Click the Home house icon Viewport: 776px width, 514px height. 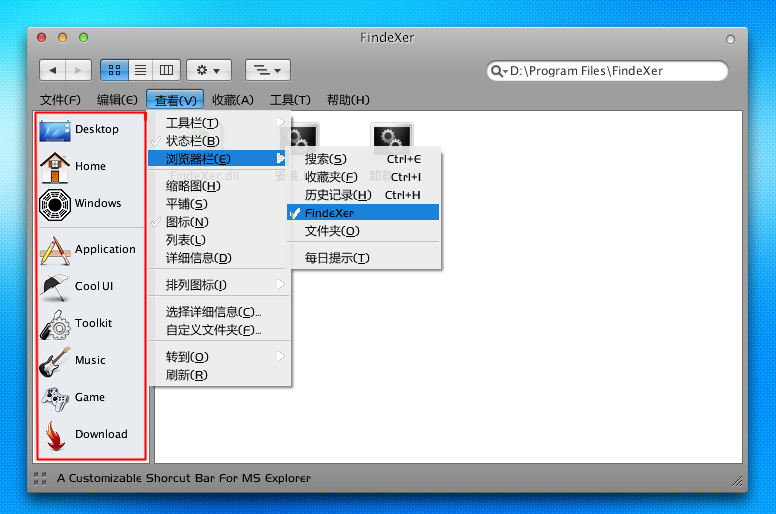[x=54, y=166]
